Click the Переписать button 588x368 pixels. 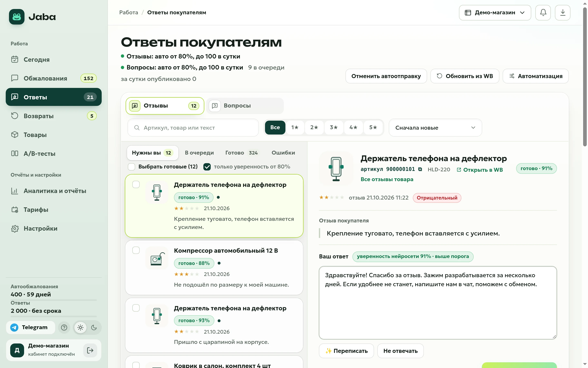click(346, 351)
